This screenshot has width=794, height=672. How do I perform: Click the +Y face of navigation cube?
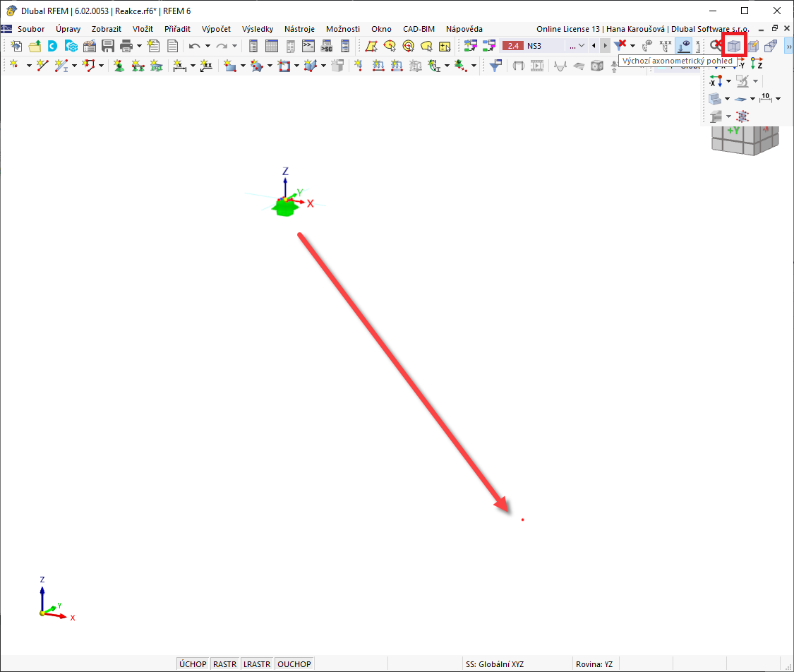coord(733,131)
